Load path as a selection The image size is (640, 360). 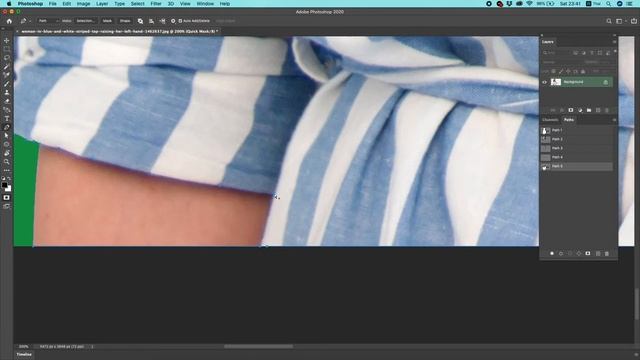pyautogui.click(x=570, y=253)
